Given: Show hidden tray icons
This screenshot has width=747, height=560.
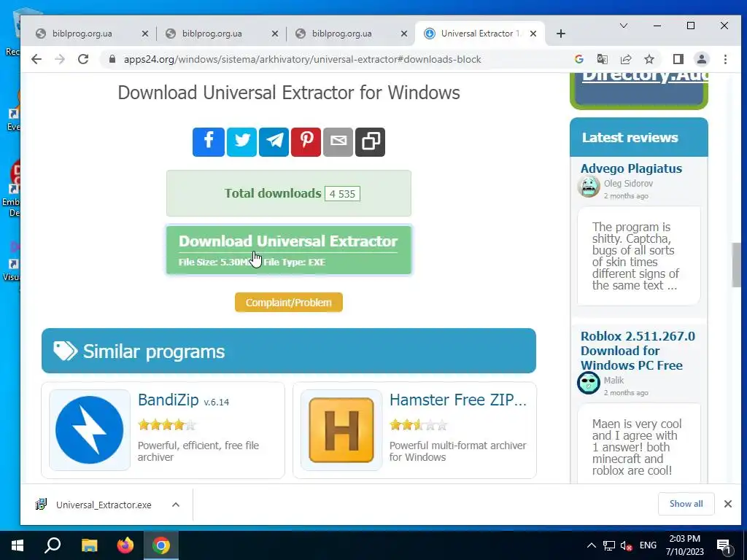Looking at the screenshot, I should (x=591, y=545).
